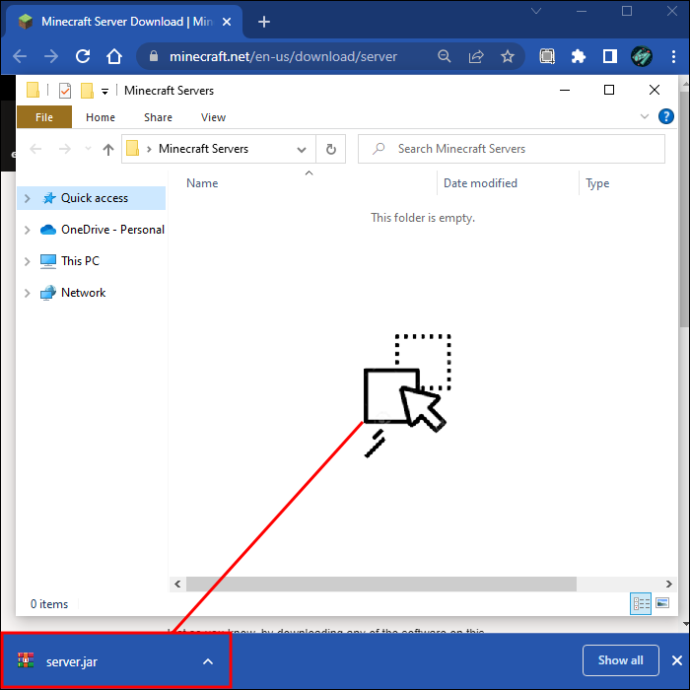Open File Explorer help icon
Image resolution: width=690 pixels, height=690 pixels.
pos(666,117)
